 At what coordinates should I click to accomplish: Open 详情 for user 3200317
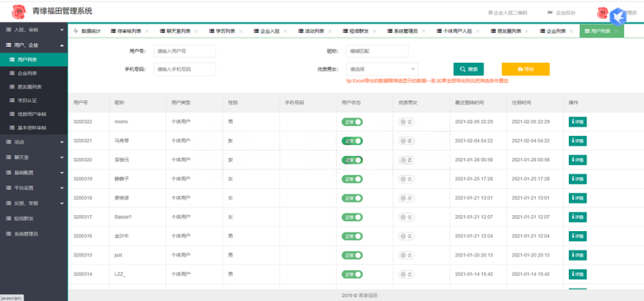577,217
